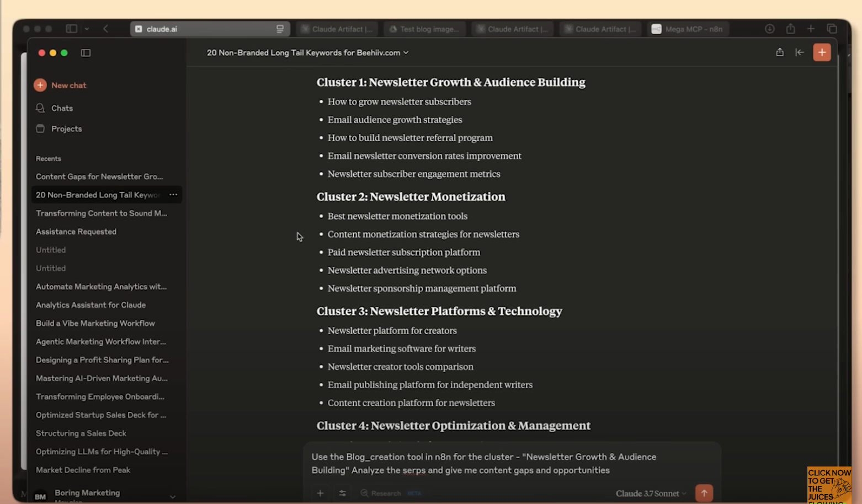862x504 pixels.
Task: Add a new browser tab
Action: [811, 29]
